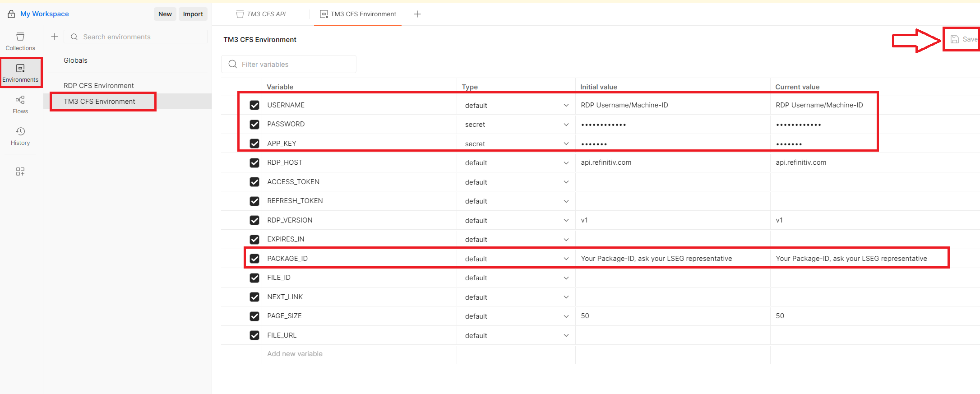The width and height of the screenshot is (980, 394).
Task: Open a new tab with plus icon
Action: 417,14
